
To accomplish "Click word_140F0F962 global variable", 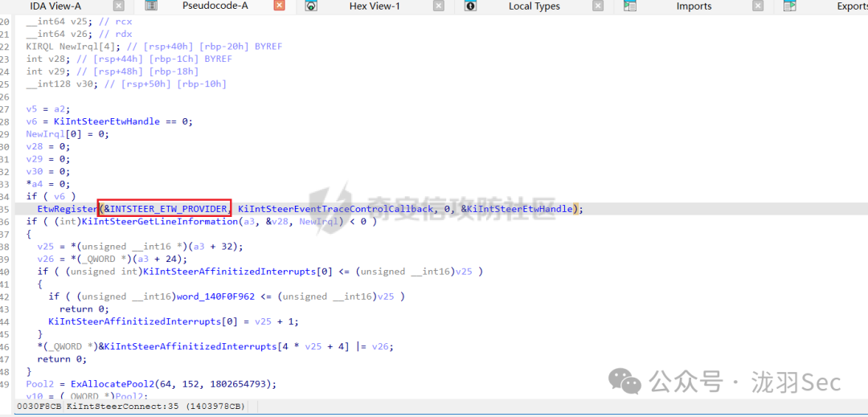I will pyautogui.click(x=215, y=296).
